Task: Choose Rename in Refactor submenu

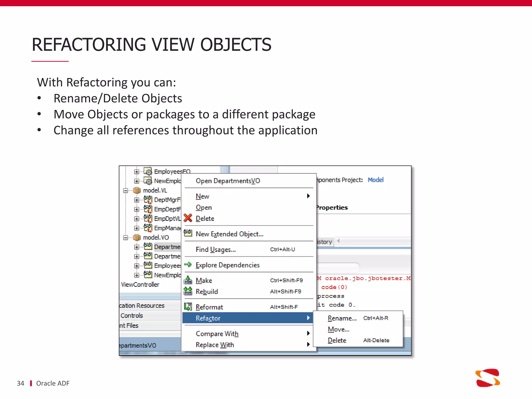Action: pyautogui.click(x=358, y=318)
